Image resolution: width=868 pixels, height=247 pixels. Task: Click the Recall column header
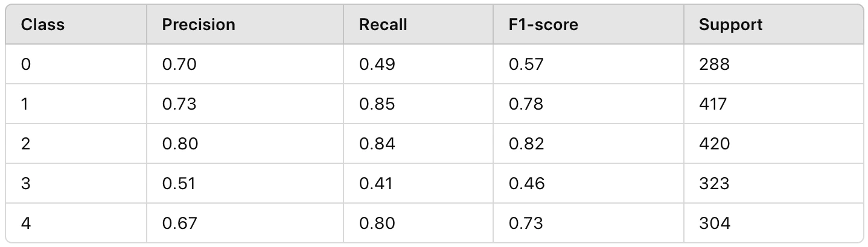click(383, 25)
